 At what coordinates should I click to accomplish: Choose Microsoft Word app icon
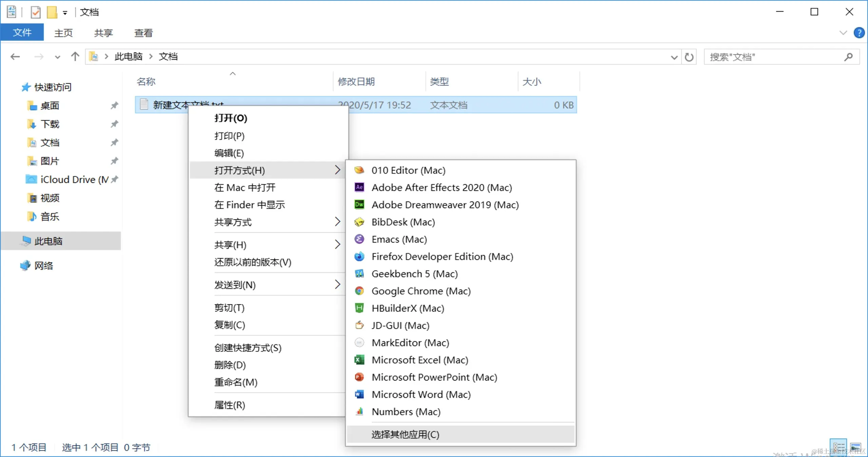pyautogui.click(x=359, y=394)
